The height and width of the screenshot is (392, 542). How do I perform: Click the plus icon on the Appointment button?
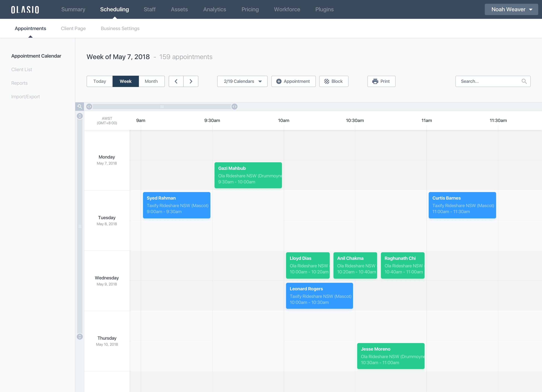point(279,81)
